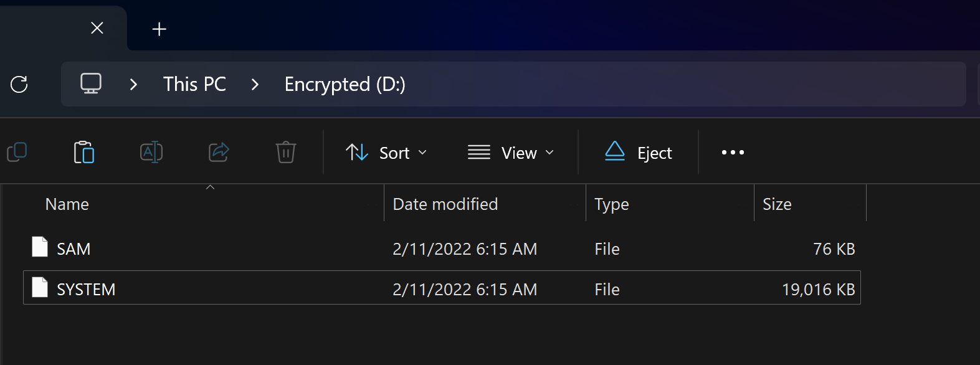Select the SAM file
The width and height of the screenshot is (980, 365).
click(x=74, y=249)
